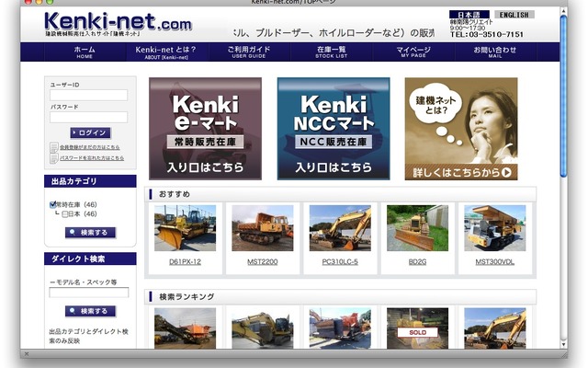The width and height of the screenshot is (588, 368).
Task: Open 在庫一覧 STOCK LIST
Action: (331, 52)
